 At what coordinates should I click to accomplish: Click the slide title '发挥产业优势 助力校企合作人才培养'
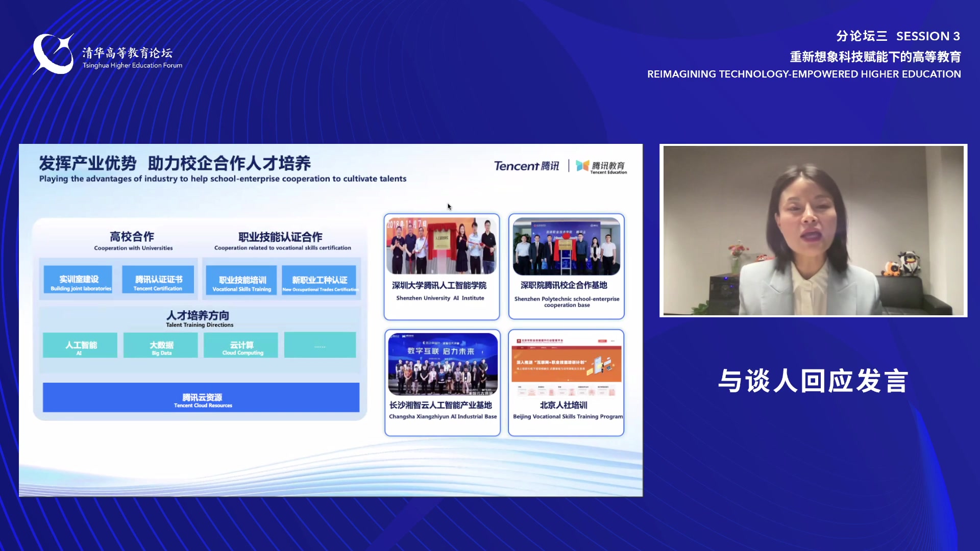175,163
